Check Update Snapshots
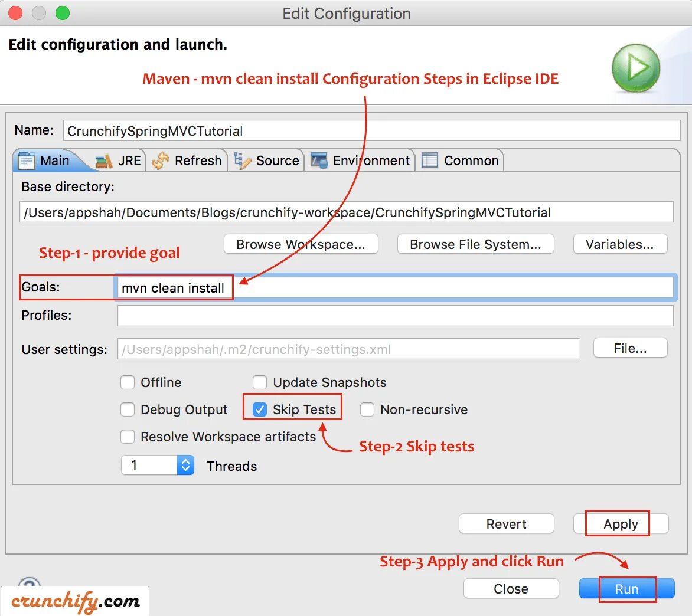The image size is (692, 616). coord(260,382)
